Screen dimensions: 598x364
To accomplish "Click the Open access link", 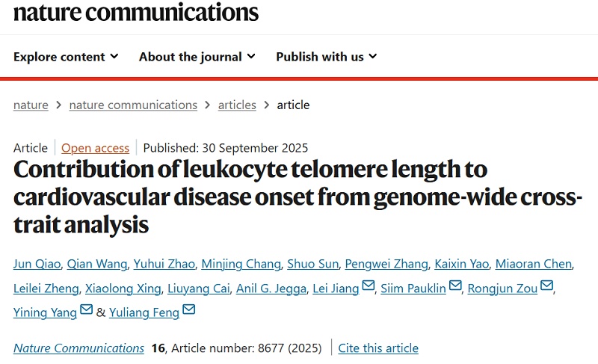I will click(x=96, y=148).
